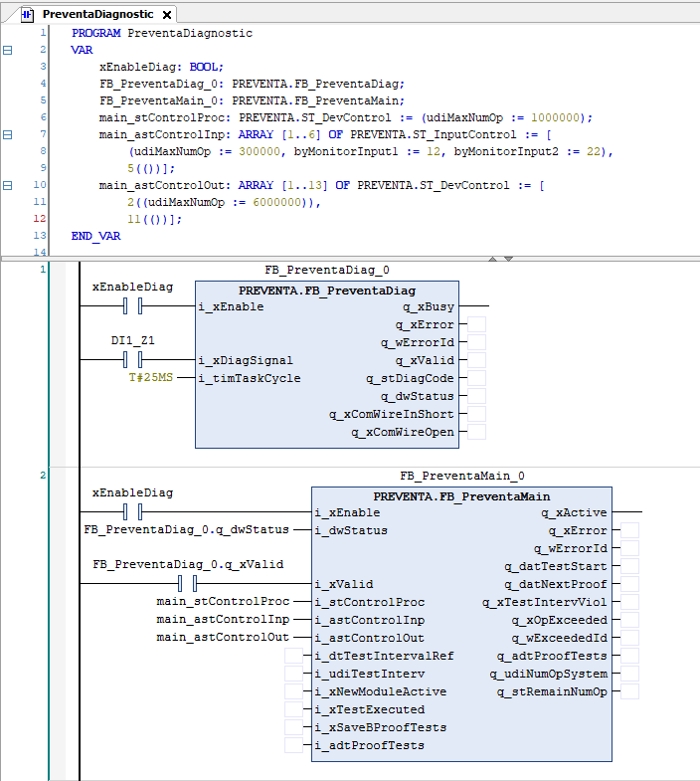This screenshot has height=781, width=700.
Task: Select the xEnableDiag contact in rung 2
Action: point(133,511)
